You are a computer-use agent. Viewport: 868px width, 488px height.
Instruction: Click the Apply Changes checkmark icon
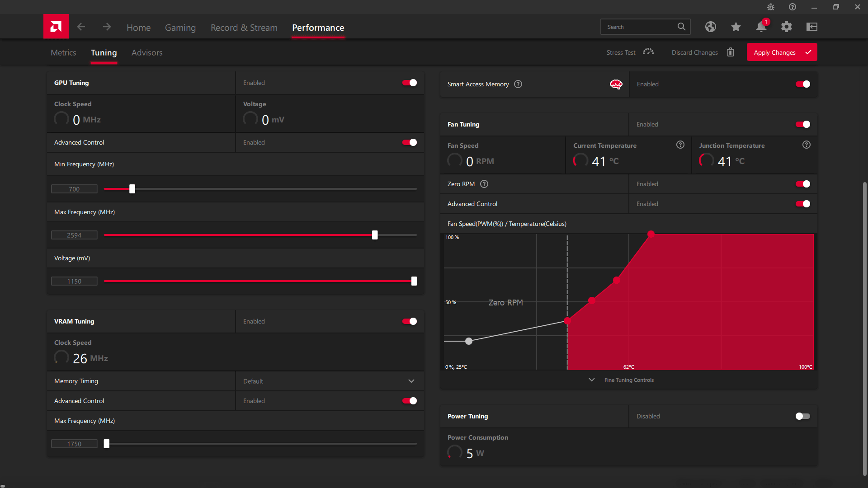click(x=808, y=52)
